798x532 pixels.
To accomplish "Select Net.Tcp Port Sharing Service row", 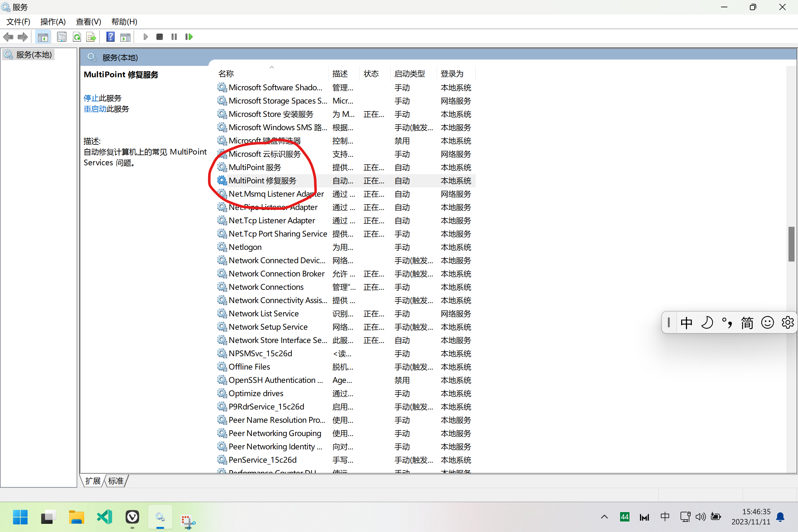I will 345,234.
